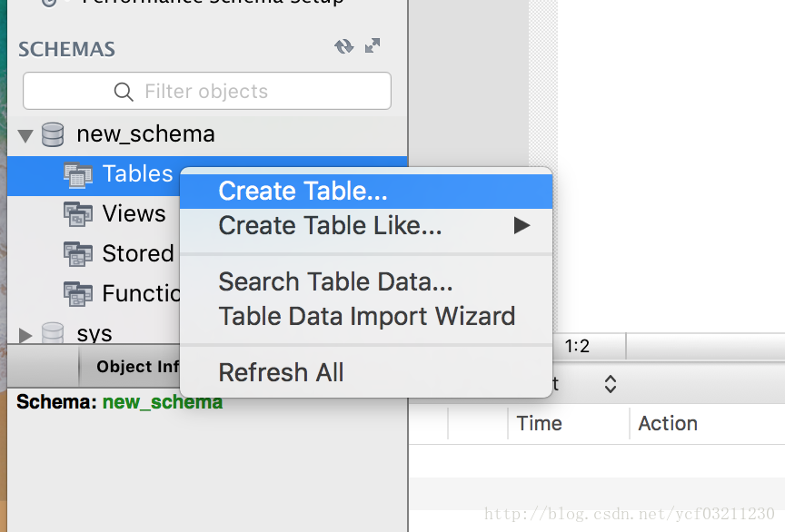Screen dimensions: 785x532
Task: Expand the sys schema node
Action: coord(25,335)
